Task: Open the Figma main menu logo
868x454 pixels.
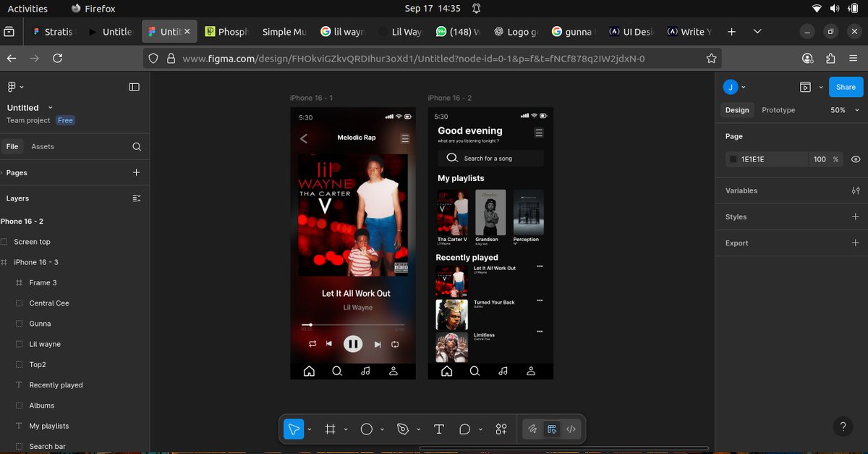Action: [12, 87]
